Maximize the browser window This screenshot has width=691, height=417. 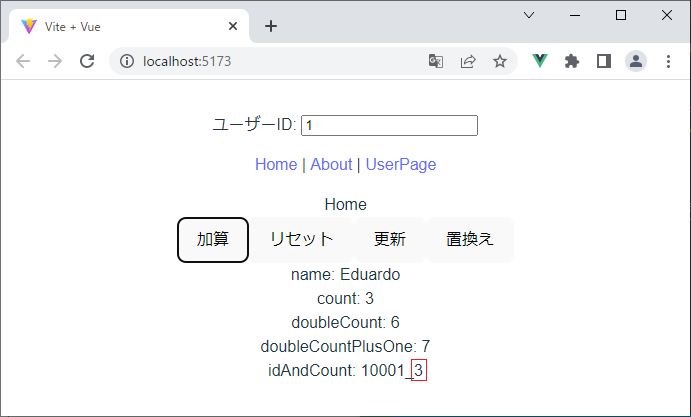(x=621, y=15)
